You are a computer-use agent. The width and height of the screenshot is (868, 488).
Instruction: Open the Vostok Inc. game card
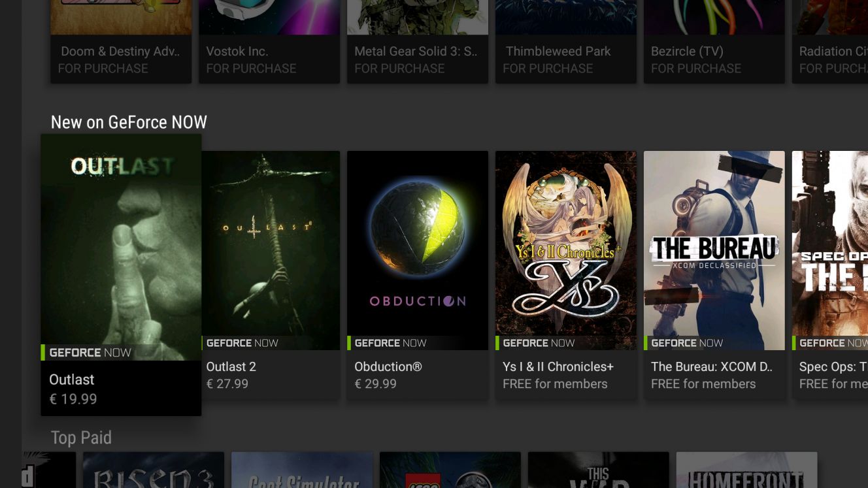(269, 41)
